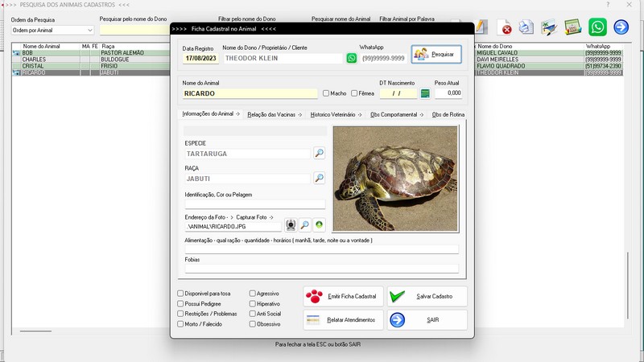The height and width of the screenshot is (362, 644).
Task: Click the delete record icon with red X
Action: [x=506, y=27]
